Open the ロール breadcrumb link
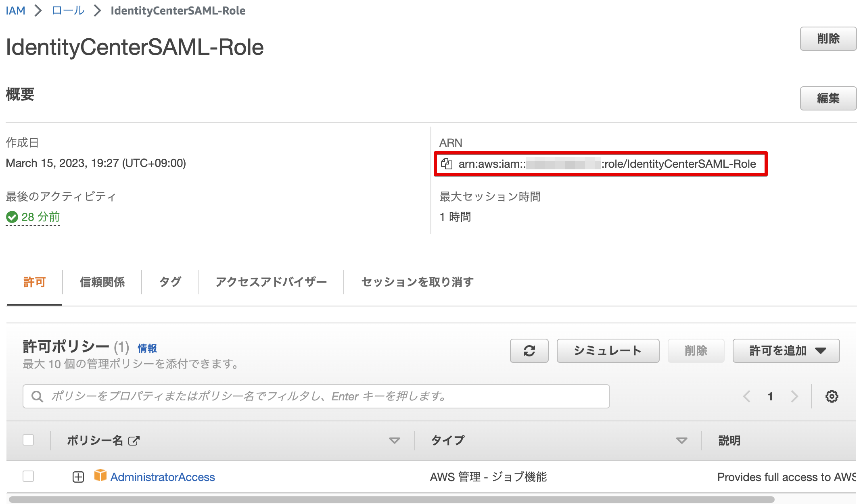This screenshot has height=504, width=861. click(67, 10)
